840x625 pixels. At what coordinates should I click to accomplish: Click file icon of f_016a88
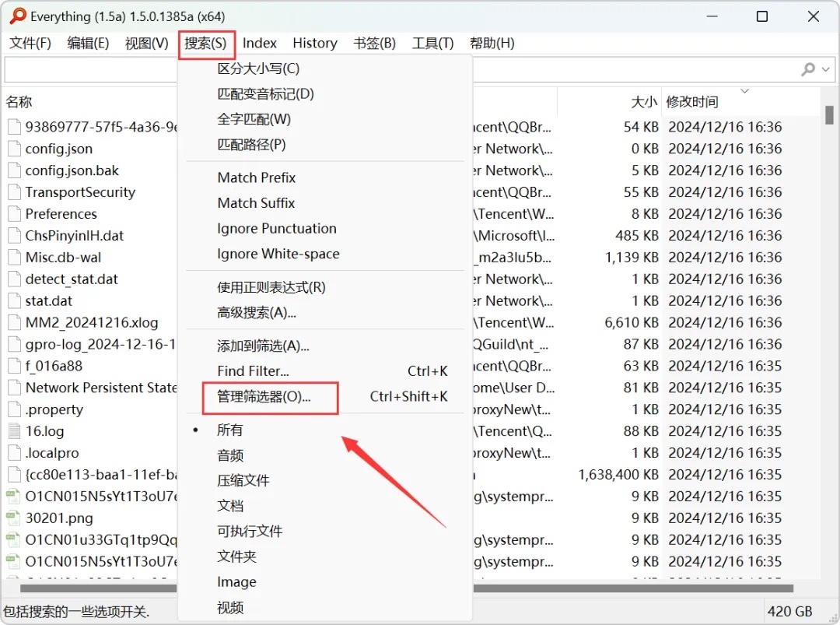[x=15, y=366]
